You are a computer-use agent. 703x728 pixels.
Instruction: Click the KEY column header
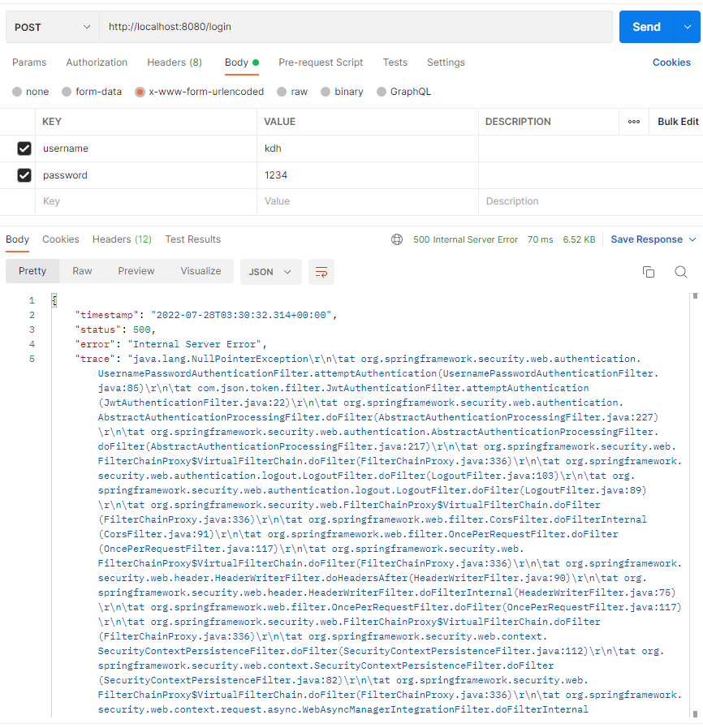(x=51, y=122)
